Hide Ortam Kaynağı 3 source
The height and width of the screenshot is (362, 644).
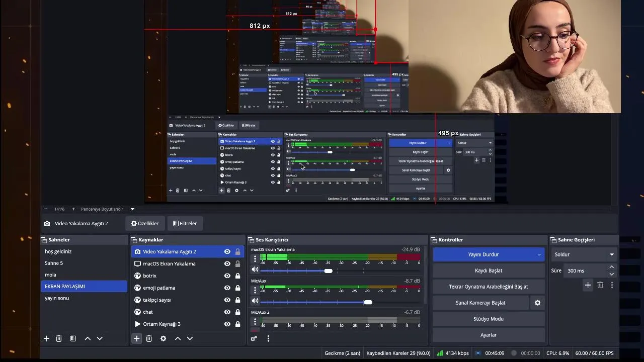[227, 324]
